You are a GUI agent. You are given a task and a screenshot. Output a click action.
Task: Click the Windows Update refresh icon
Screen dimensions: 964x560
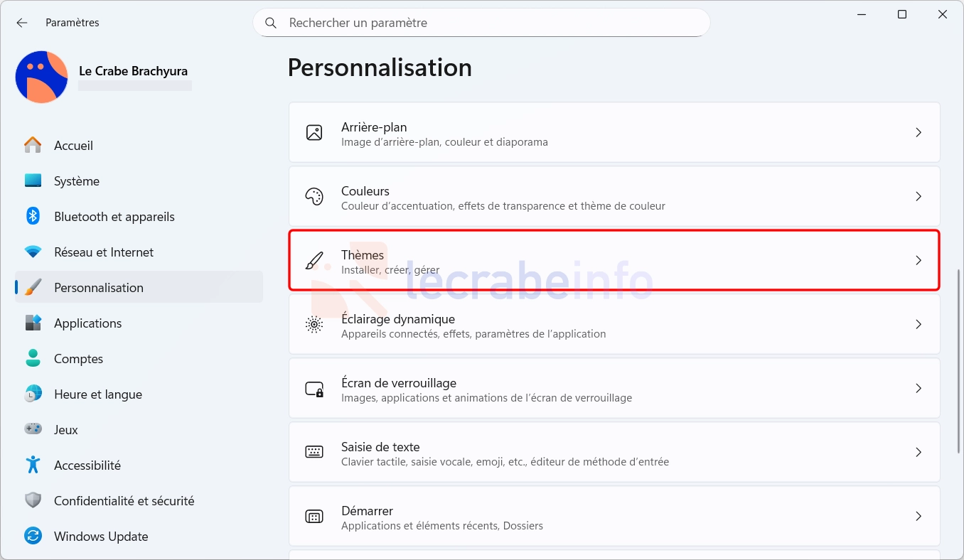tap(33, 536)
